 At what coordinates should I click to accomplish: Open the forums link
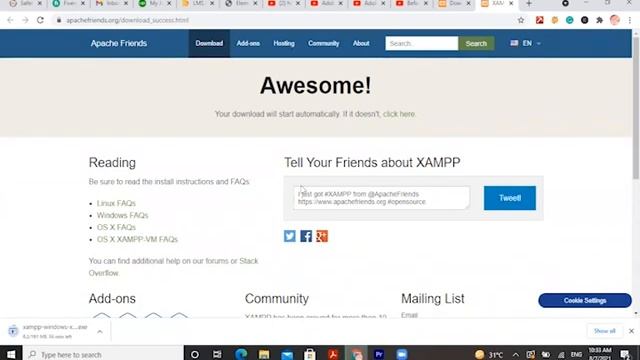217,261
